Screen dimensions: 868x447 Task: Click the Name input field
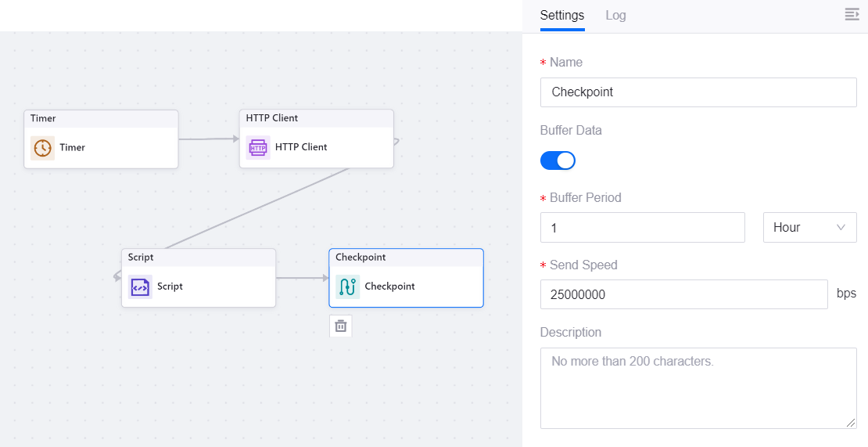point(698,92)
